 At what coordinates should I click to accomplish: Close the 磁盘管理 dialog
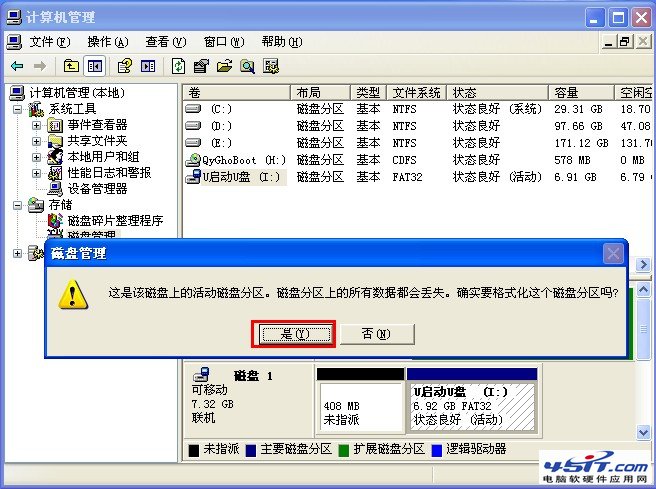point(613,254)
